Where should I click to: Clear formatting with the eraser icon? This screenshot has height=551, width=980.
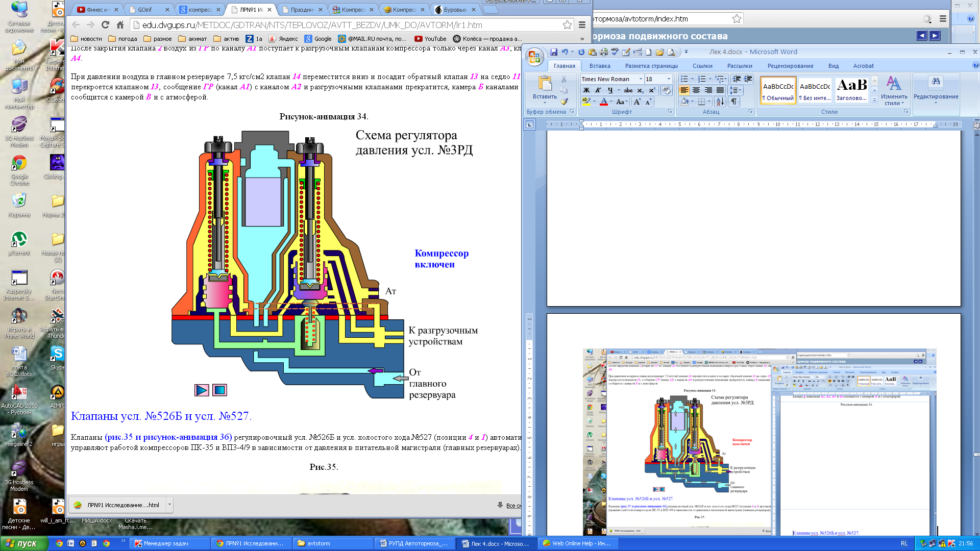pos(666,90)
